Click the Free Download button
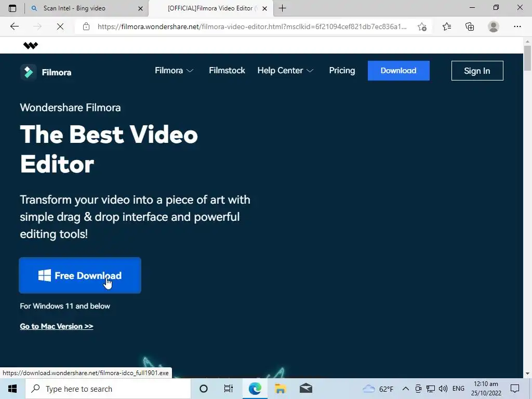This screenshot has height=399, width=532. 80,275
